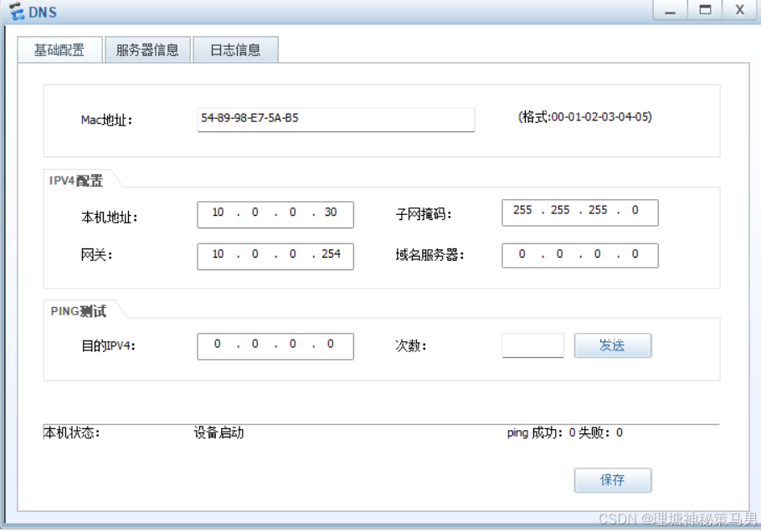761x532 pixels.
Task: Open the 服务器信息 tab
Action: point(147,49)
